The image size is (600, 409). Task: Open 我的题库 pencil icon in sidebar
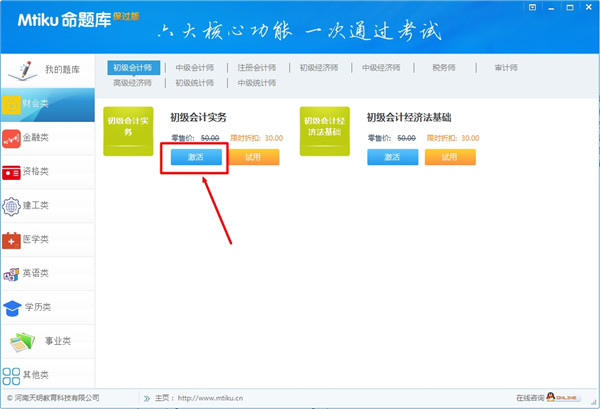[x=23, y=71]
